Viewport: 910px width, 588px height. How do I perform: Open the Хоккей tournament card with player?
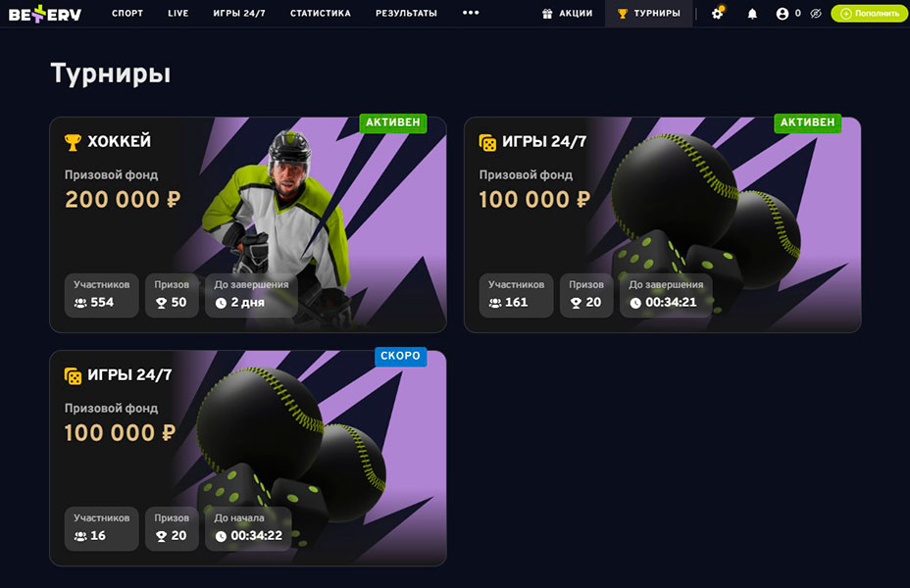click(x=248, y=225)
